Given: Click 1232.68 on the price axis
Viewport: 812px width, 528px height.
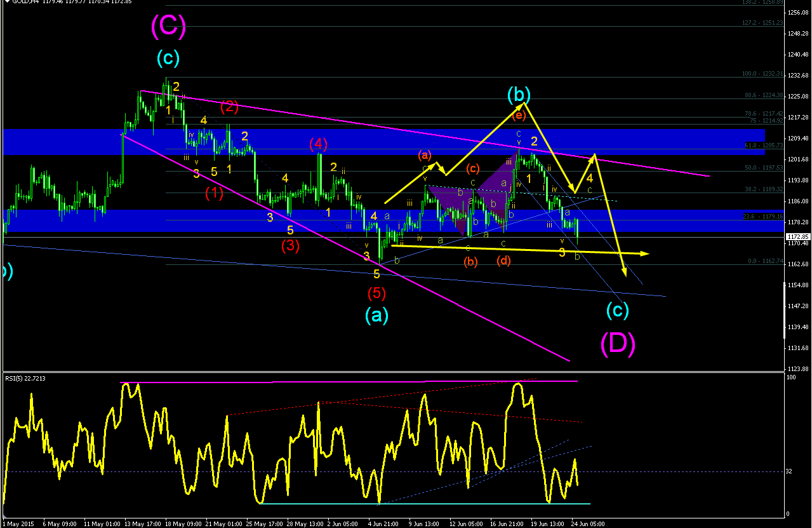Looking at the screenshot, I should pyautogui.click(x=798, y=76).
